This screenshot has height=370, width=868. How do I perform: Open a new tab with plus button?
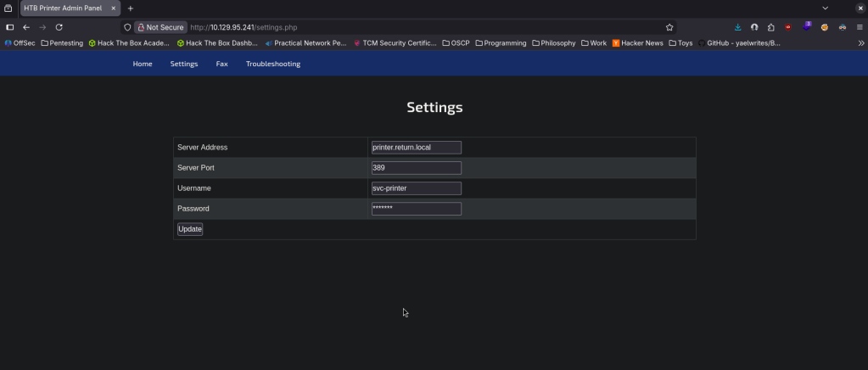pos(131,8)
